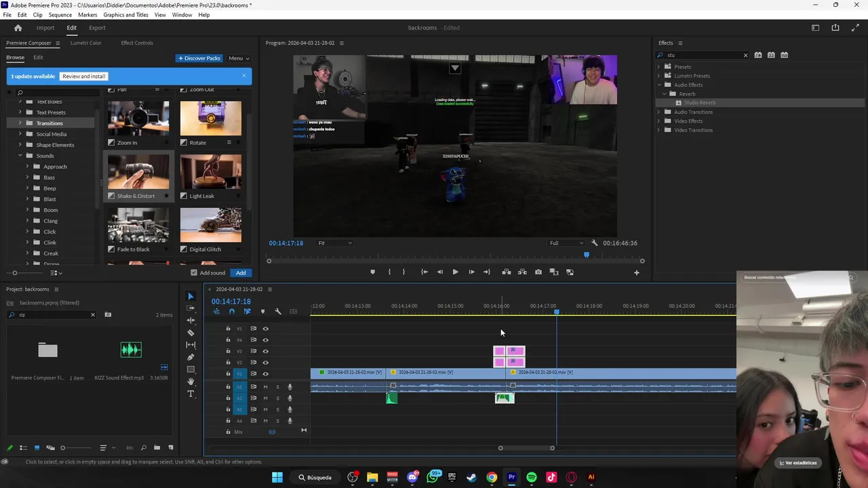Select the Type tool
This screenshot has height=488, width=868.
click(191, 394)
